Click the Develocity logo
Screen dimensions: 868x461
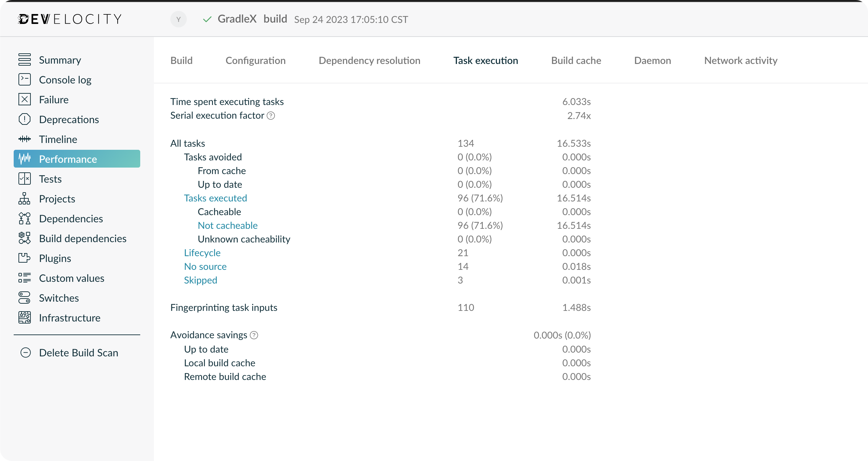(x=70, y=19)
